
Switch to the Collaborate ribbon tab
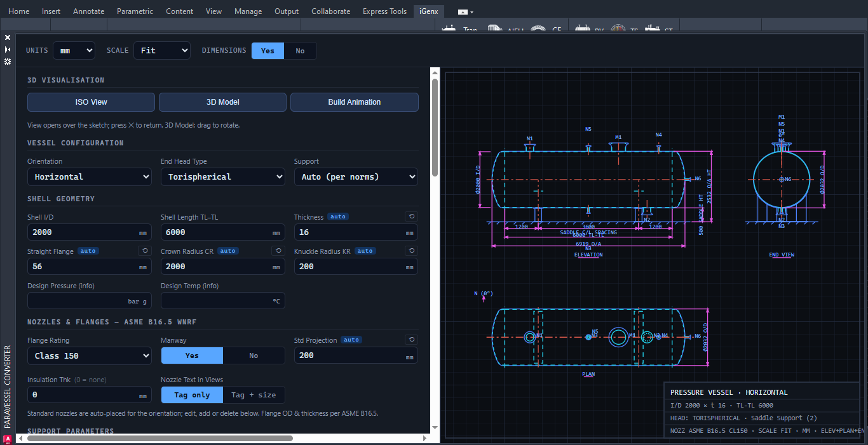[331, 11]
